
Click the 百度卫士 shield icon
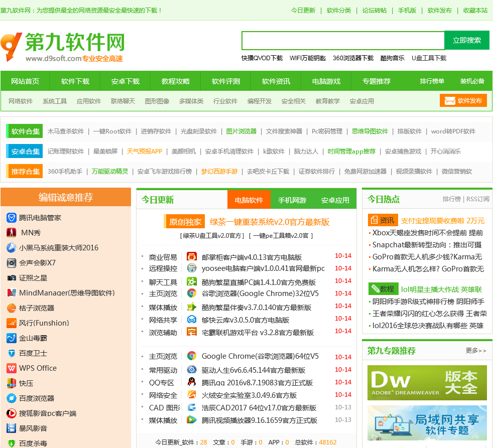click(x=12, y=353)
